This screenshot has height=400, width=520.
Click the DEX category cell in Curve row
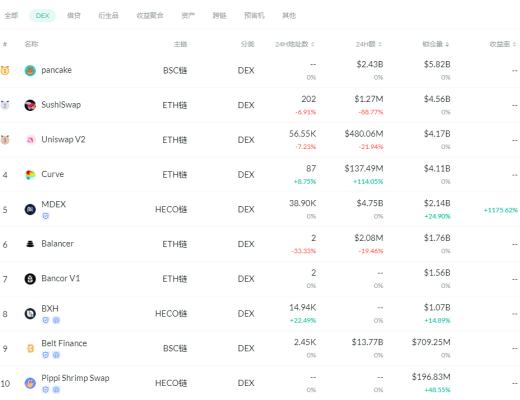tap(246, 175)
